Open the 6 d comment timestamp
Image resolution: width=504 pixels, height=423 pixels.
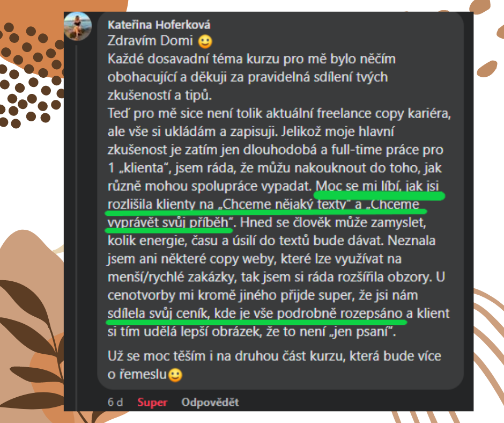point(115,402)
